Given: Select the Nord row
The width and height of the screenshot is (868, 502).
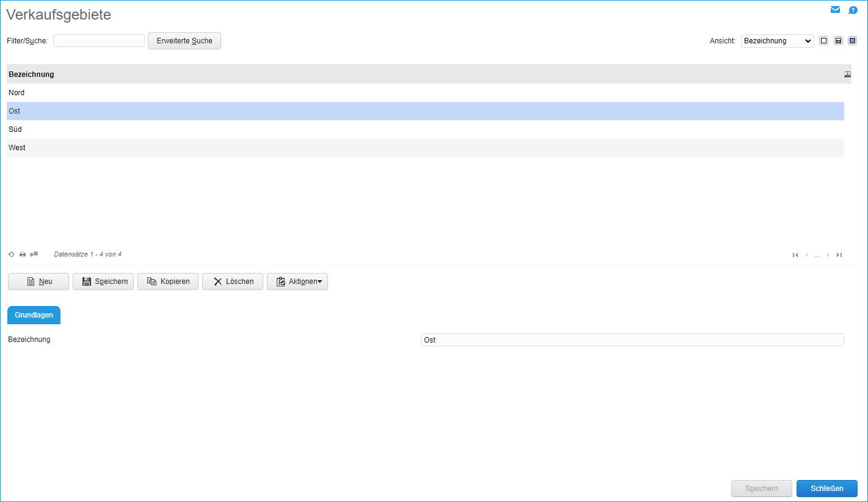Looking at the screenshot, I should pos(425,93).
